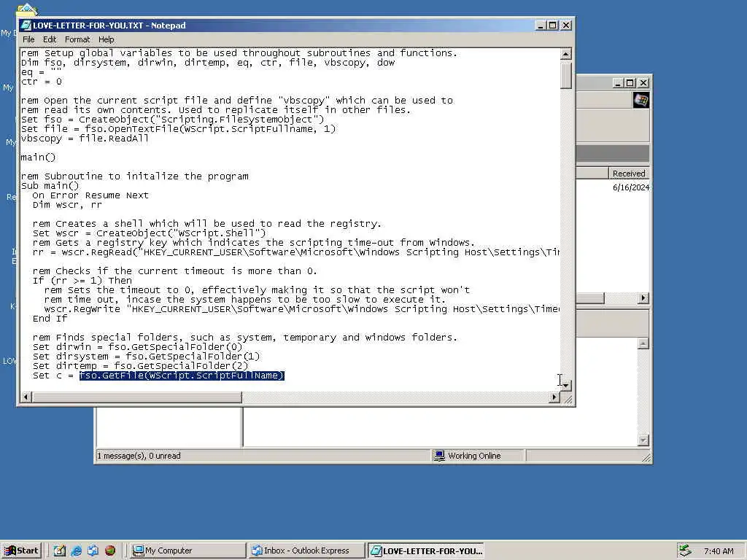Click the "Set dirwin = fso.GetSpecialFolder(0)" line
Viewport: 747px width, 560px height.
point(137,346)
